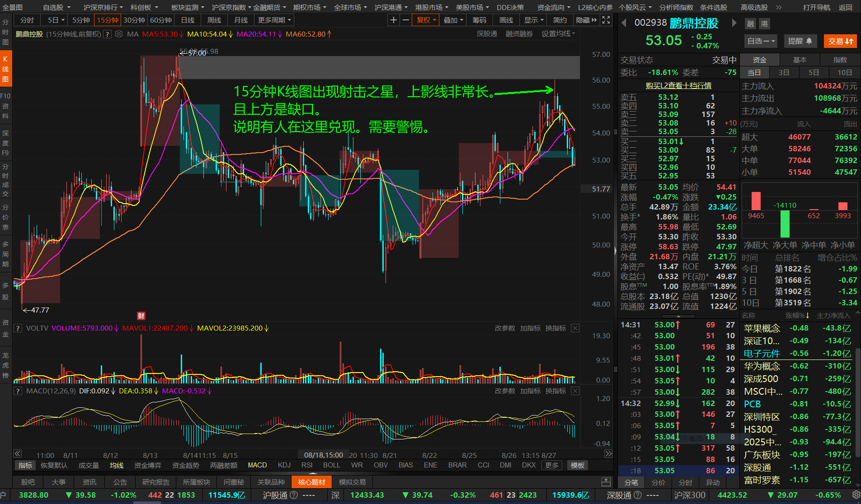861x504 pixels.
Task: Click the 财 financial marker on chart
Action: pyautogui.click(x=141, y=316)
